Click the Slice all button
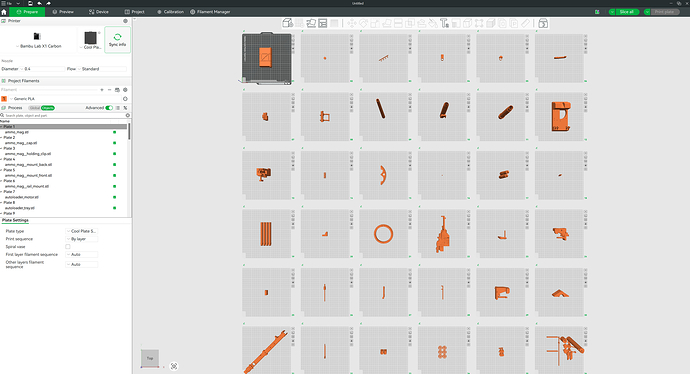690x374 pixels. tap(627, 12)
